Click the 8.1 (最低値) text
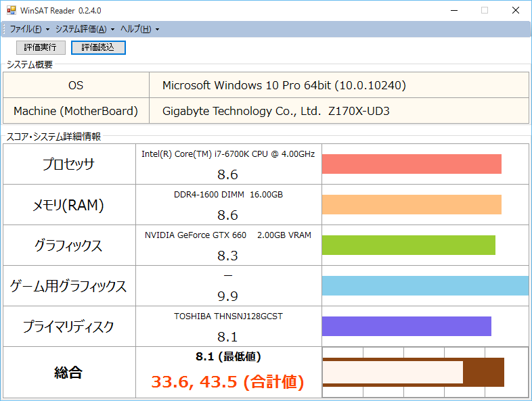Image resolution: width=532 pixels, height=401 pixels. click(228, 356)
